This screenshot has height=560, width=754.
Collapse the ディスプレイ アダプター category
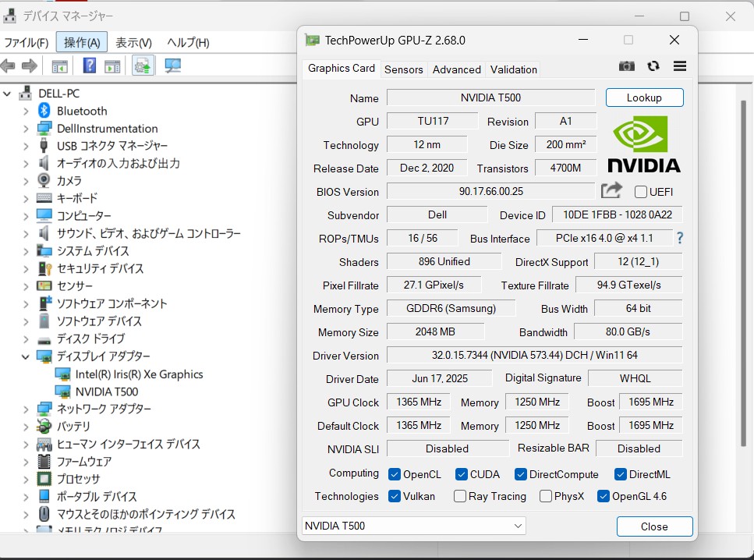pos(26,356)
